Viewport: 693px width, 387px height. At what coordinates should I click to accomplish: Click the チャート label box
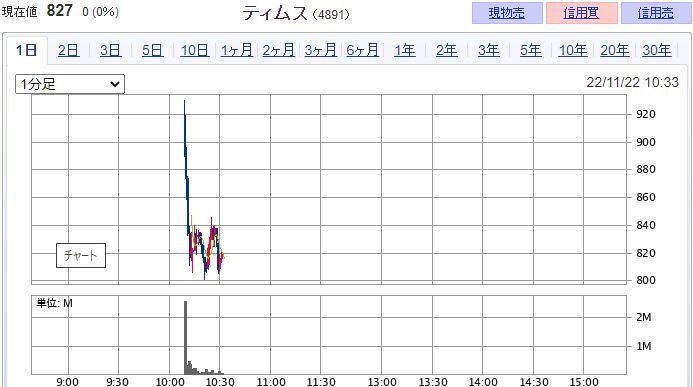tap(81, 255)
